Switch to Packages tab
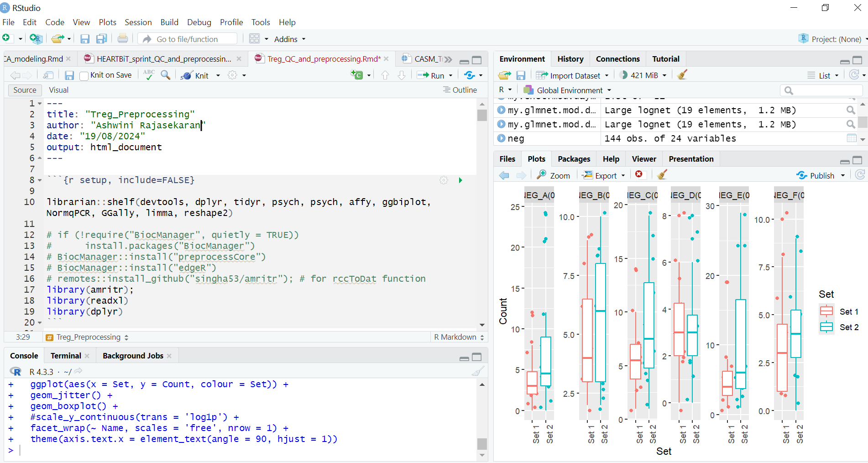This screenshot has width=868, height=463. click(x=574, y=159)
